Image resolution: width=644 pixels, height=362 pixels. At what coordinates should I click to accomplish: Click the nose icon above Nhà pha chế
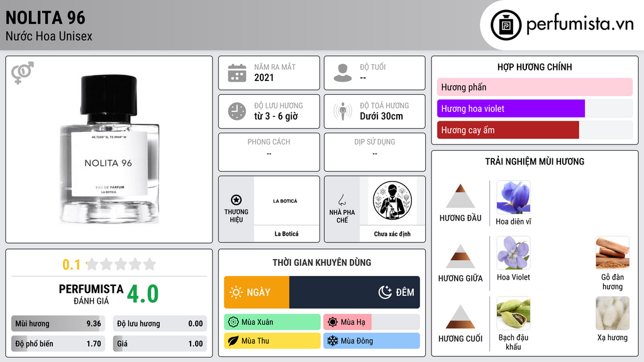341,200
